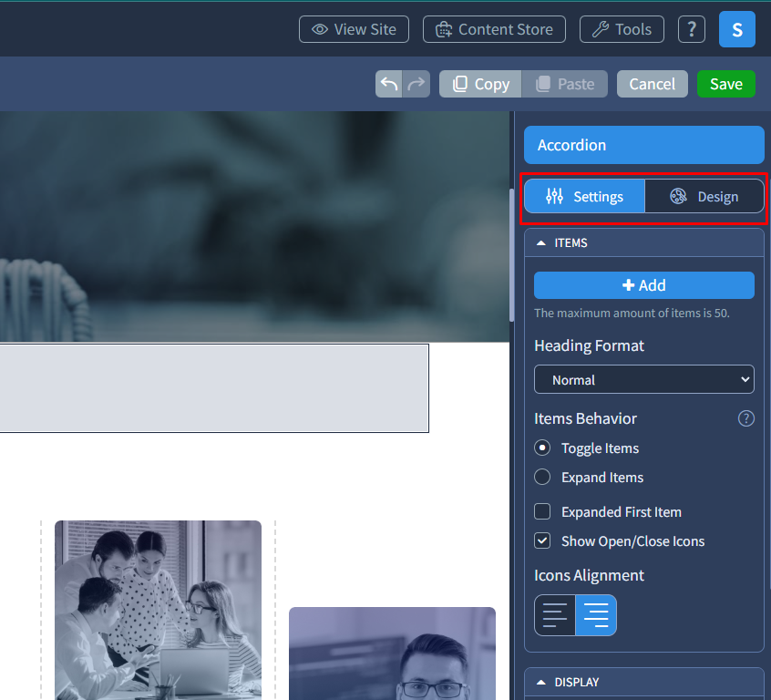The height and width of the screenshot is (700, 771).
Task: Select the Expand Items radio option
Action: click(542, 478)
